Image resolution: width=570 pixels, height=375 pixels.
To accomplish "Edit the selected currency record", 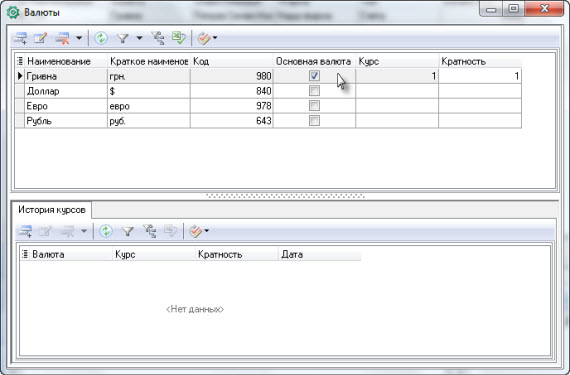I will coord(41,38).
